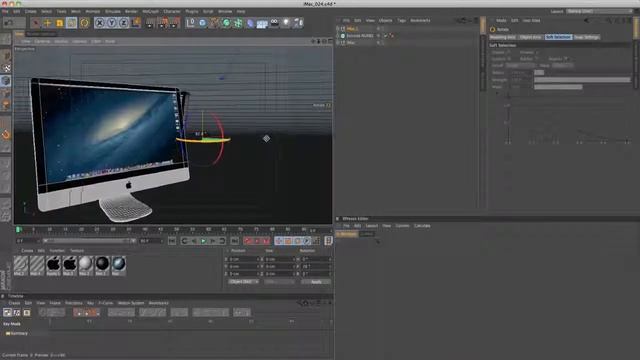The height and width of the screenshot is (360, 640).
Task: Click the Undo arrow icon in the main toolbar
Action: coord(9,23)
